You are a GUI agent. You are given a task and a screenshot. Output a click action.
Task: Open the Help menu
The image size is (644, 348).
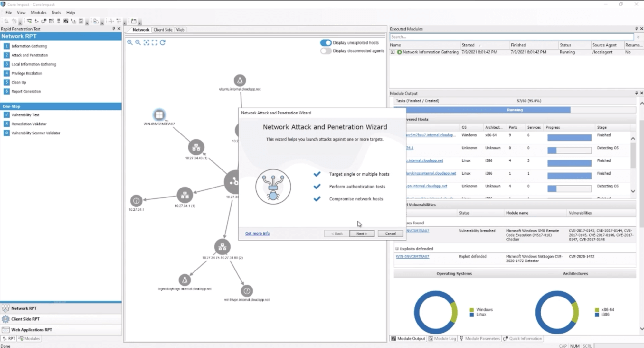coord(71,13)
